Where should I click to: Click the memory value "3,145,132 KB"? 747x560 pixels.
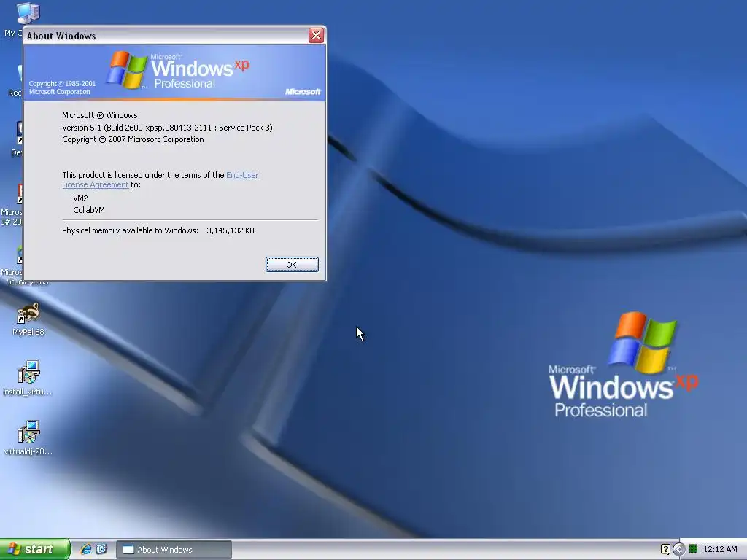230,230
